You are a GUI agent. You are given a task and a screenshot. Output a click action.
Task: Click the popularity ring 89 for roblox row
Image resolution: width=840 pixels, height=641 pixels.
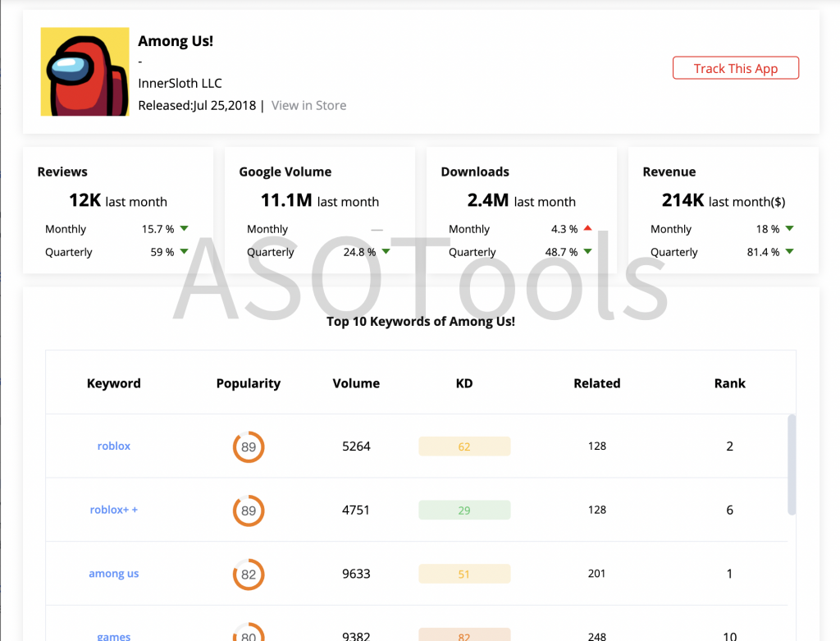coord(249,446)
